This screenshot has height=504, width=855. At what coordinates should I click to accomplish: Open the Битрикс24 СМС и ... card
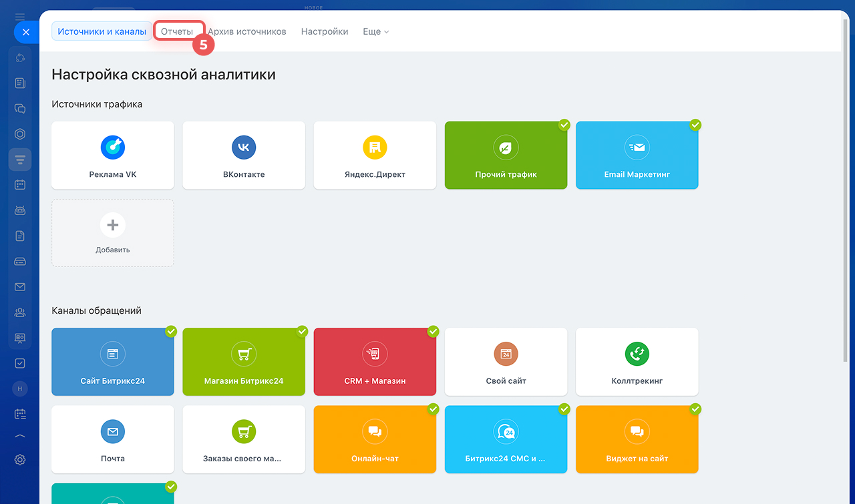pos(506,439)
